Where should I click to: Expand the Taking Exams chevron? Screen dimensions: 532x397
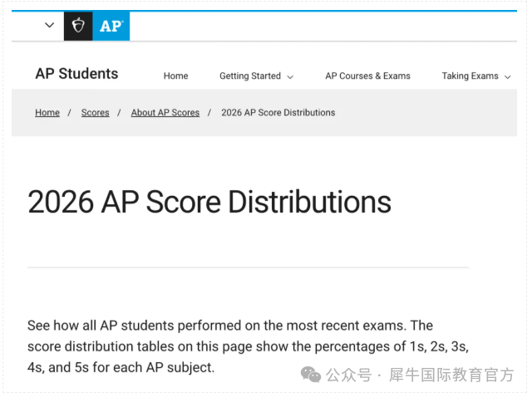508,77
